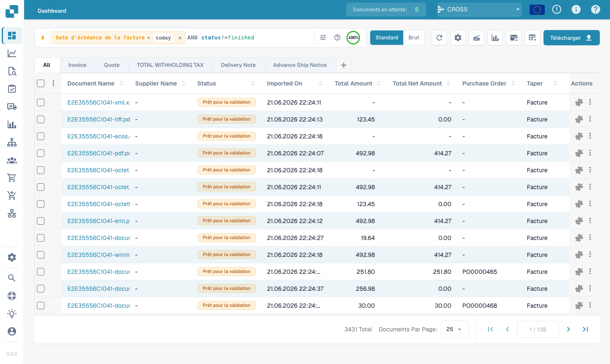Go to the next page arrow
610x364 pixels.
[x=568, y=329]
